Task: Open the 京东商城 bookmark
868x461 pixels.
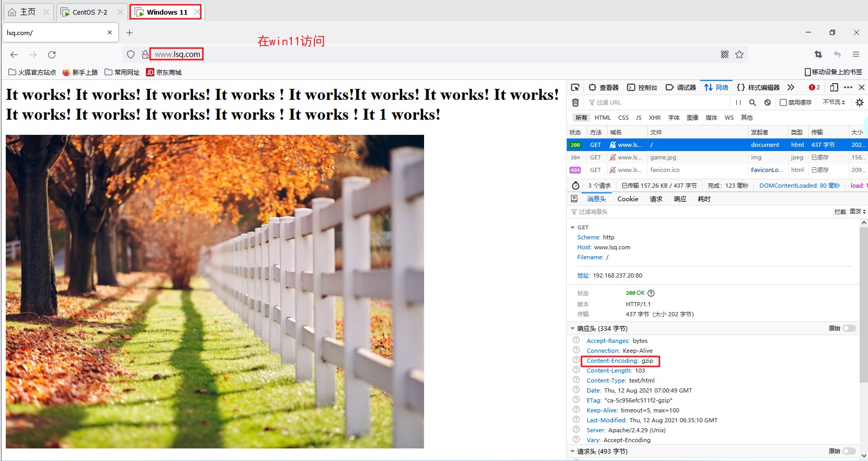Action: click(x=164, y=72)
